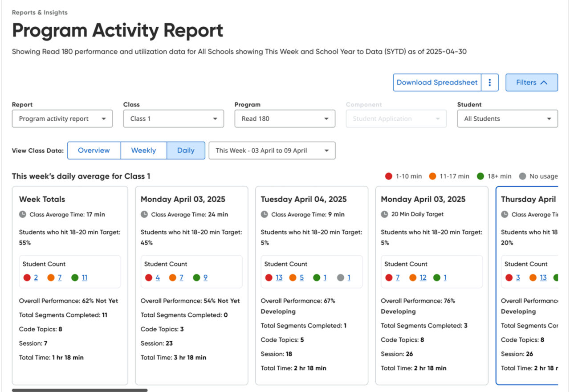Click the horizontal scrollbar thumb
The image size is (570, 392).
(x=80, y=390)
